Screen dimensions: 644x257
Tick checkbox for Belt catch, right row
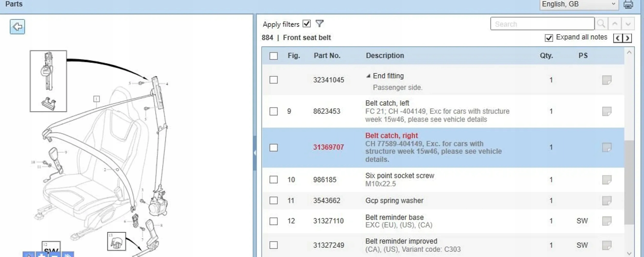[274, 147]
